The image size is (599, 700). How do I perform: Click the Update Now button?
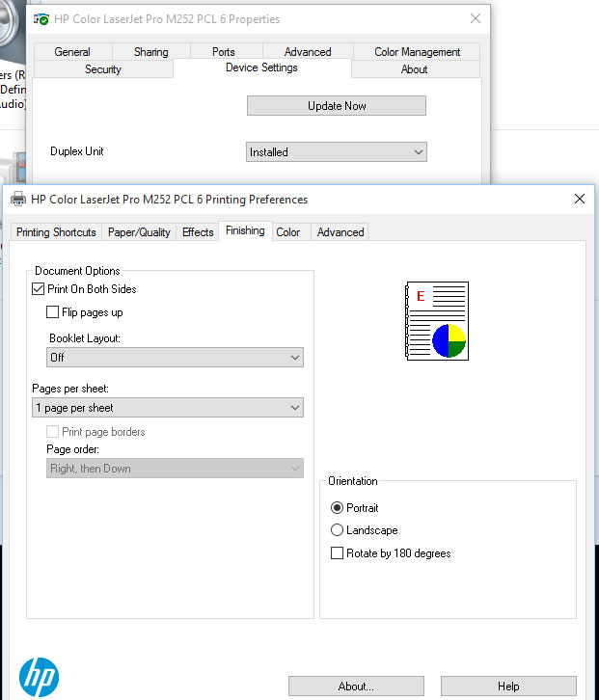(x=337, y=106)
